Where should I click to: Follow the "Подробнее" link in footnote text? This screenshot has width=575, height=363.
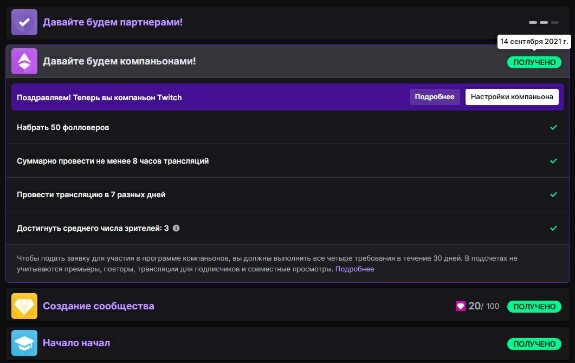coord(355,269)
